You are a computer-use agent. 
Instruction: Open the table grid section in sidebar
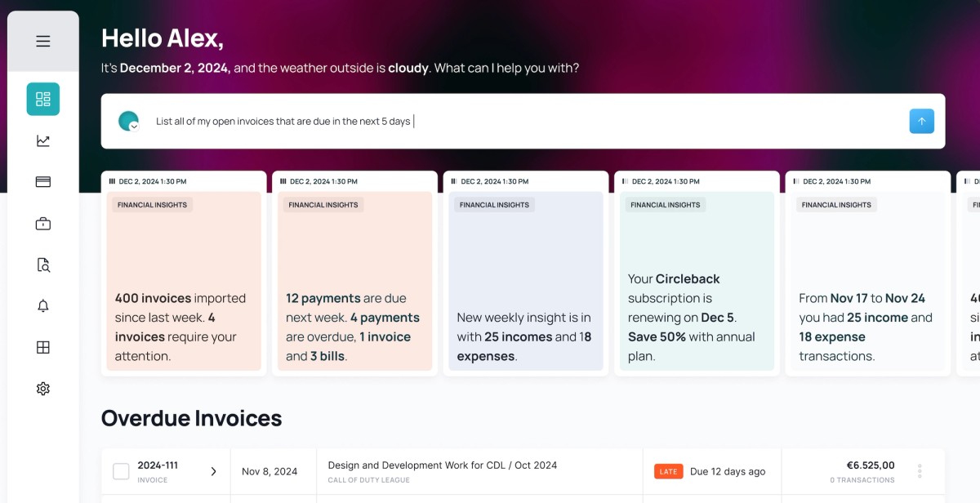pyautogui.click(x=42, y=346)
